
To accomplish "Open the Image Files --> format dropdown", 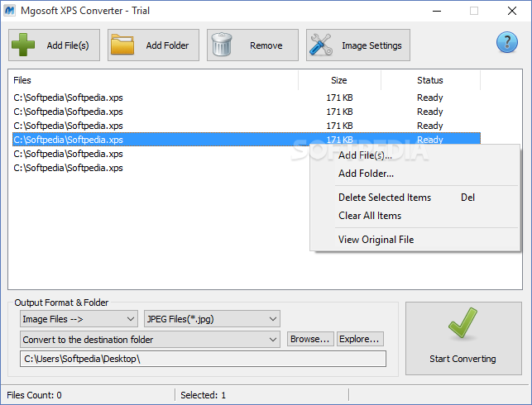I will pos(79,319).
